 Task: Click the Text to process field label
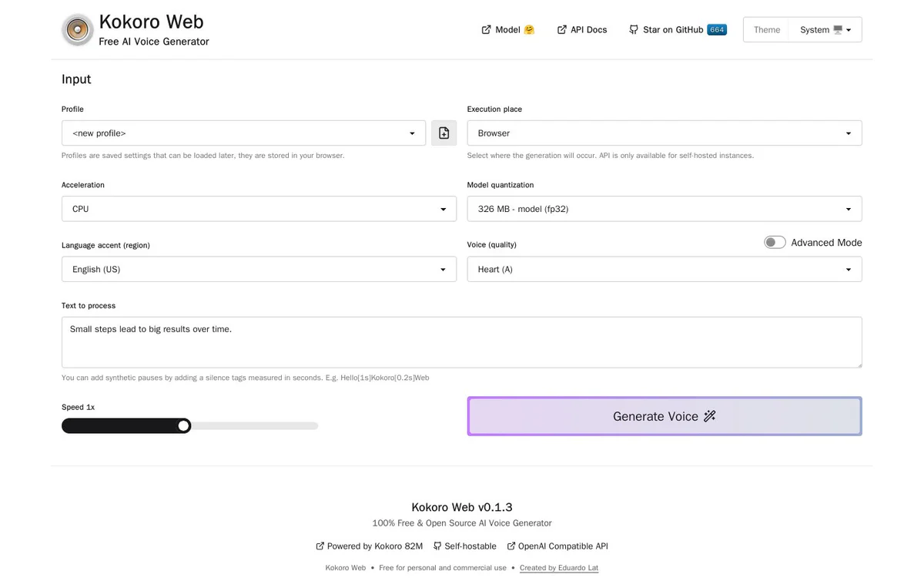(89, 306)
